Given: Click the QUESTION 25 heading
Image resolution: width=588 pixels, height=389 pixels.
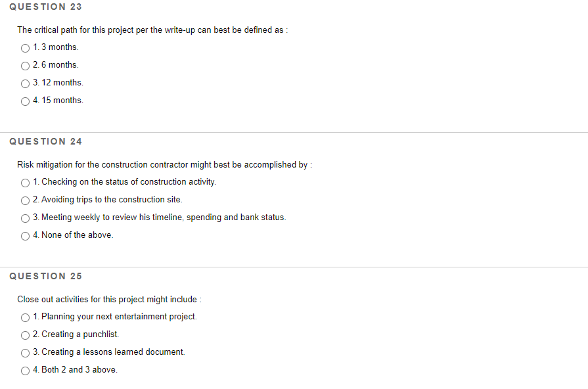Looking at the screenshot, I should [45, 276].
